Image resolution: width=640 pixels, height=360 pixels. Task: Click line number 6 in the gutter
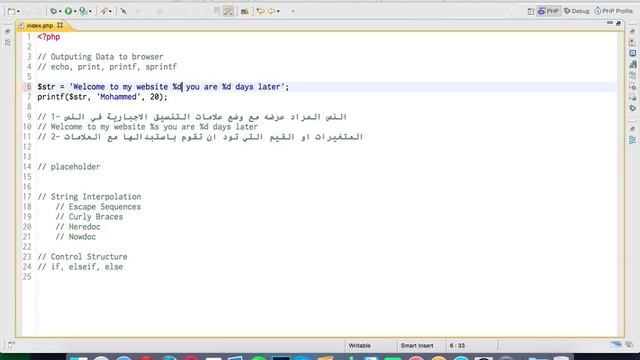coord(29,87)
